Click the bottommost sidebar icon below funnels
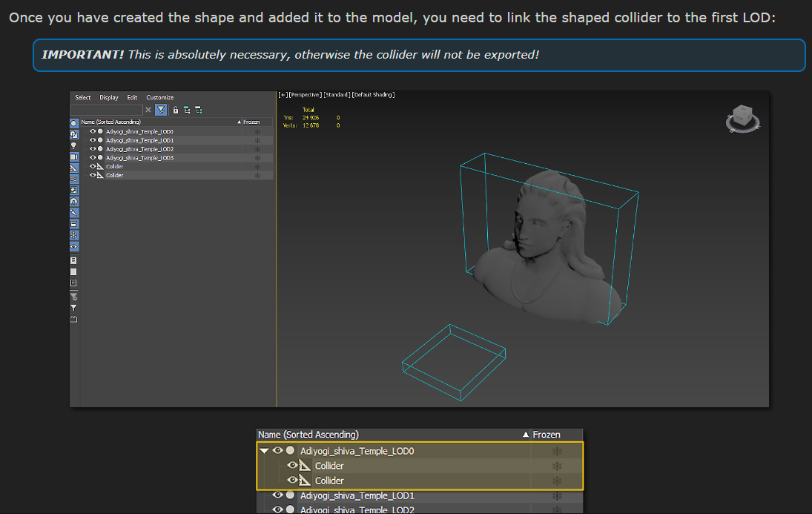812x514 pixels. click(73, 319)
